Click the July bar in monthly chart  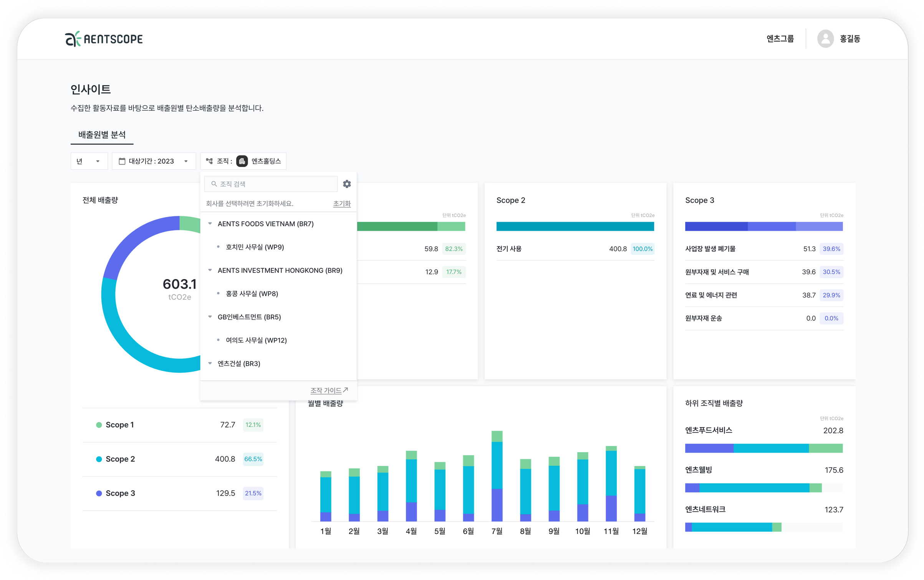[x=497, y=476]
